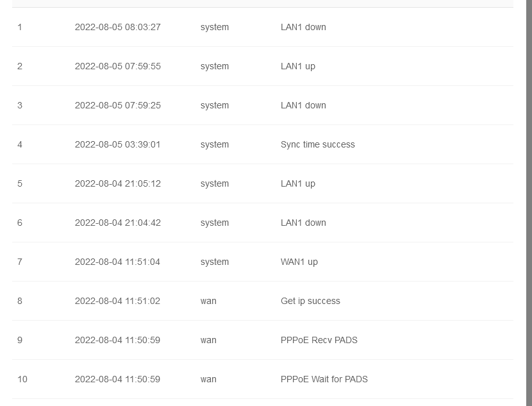Select the PPPoE Recv PADS log entry
Screen dimensions: 532x406
[x=319, y=340]
